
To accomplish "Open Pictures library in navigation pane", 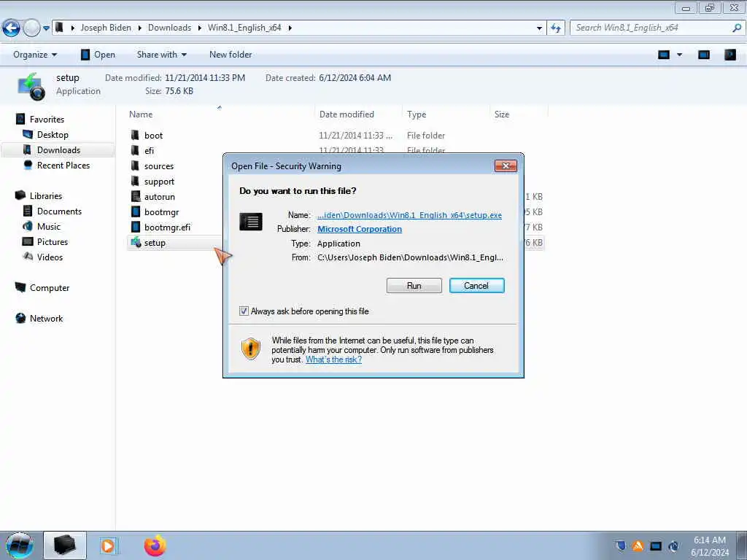I will tap(53, 241).
